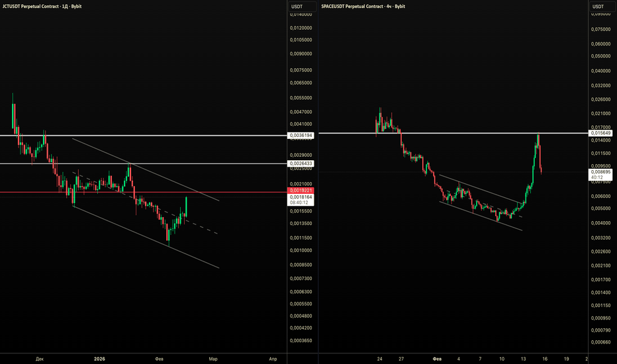This screenshot has height=364, width=617.
Task: Click price scale value 0,0003650
Action: pyautogui.click(x=301, y=341)
